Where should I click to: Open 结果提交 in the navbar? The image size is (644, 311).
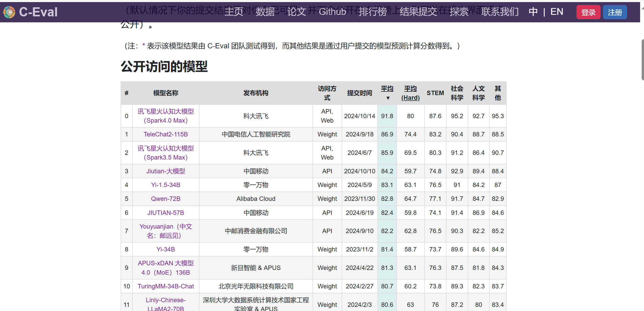pos(418,12)
